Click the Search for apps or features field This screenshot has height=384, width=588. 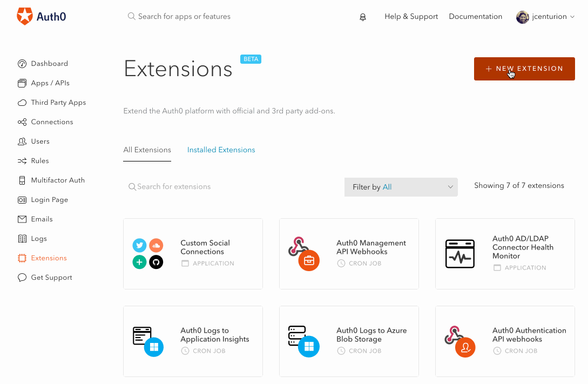coord(184,17)
